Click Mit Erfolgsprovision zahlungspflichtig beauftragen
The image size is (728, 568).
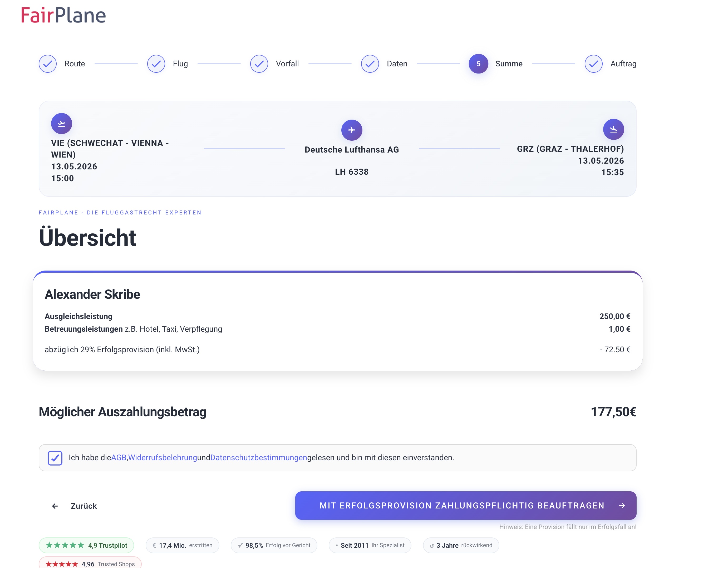pos(466,505)
